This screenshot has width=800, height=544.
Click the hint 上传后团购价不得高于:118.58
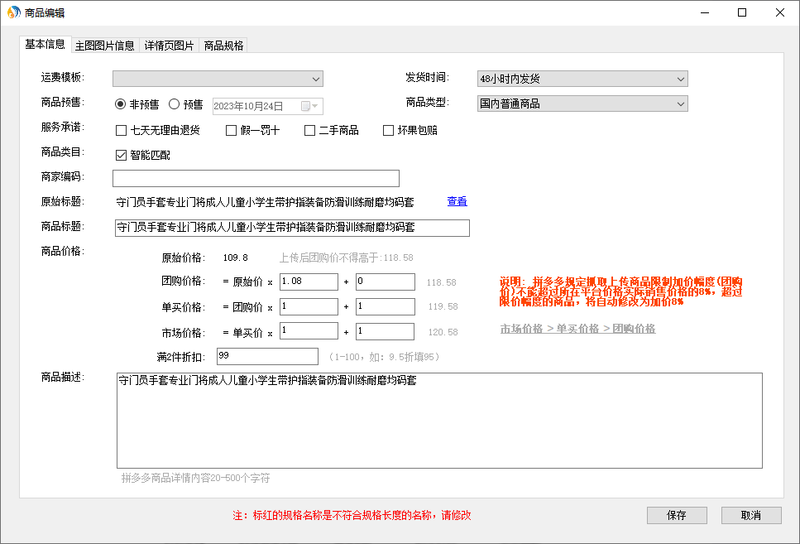[x=346, y=258]
